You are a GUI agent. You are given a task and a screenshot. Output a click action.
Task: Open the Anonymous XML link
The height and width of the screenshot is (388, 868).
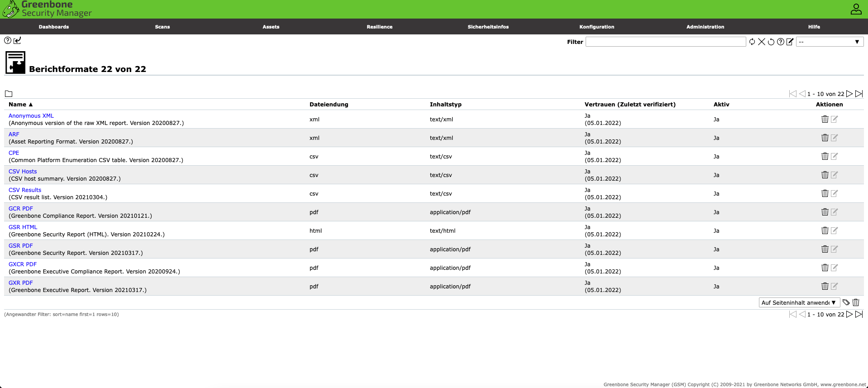pyautogui.click(x=31, y=116)
